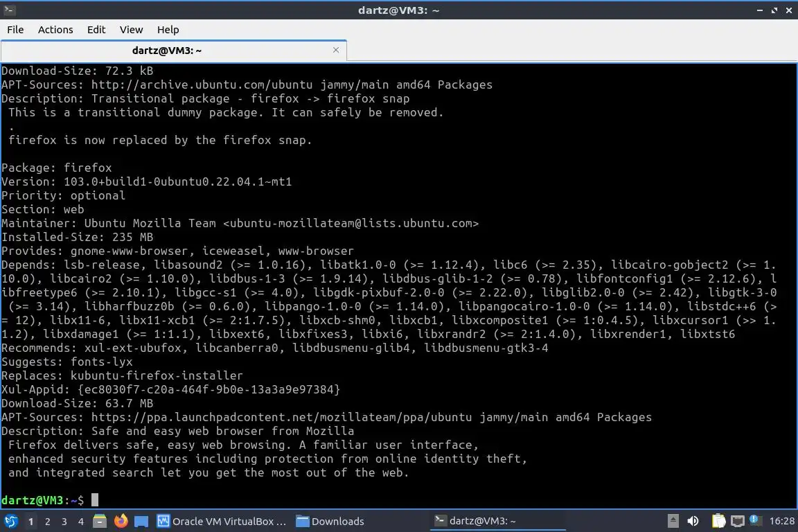The image size is (798, 532).
Task: Open the File menu
Action: pos(15,30)
